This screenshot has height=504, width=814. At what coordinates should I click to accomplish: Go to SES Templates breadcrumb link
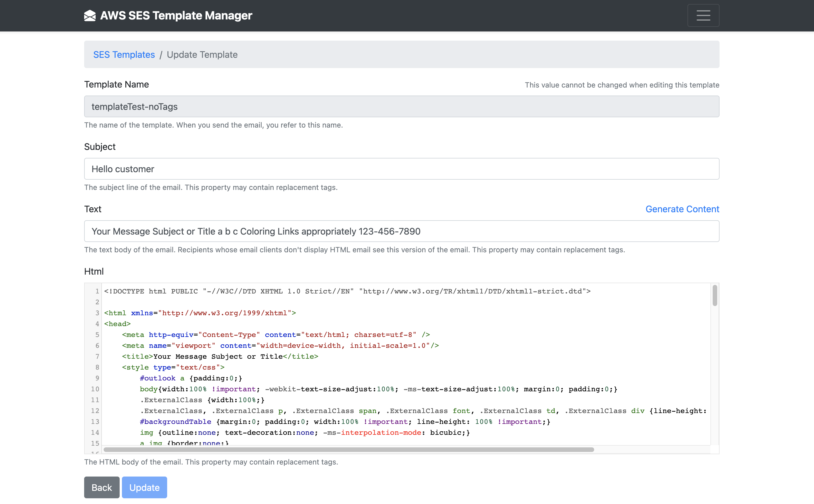[124, 55]
